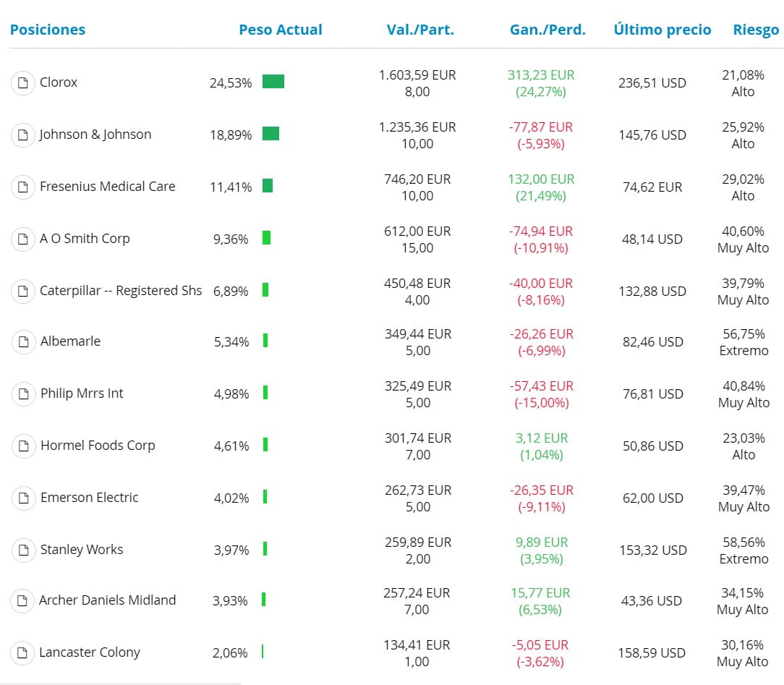Click the 1.603,59 EUR position value
Screen dimensions: 784x685
click(417, 75)
